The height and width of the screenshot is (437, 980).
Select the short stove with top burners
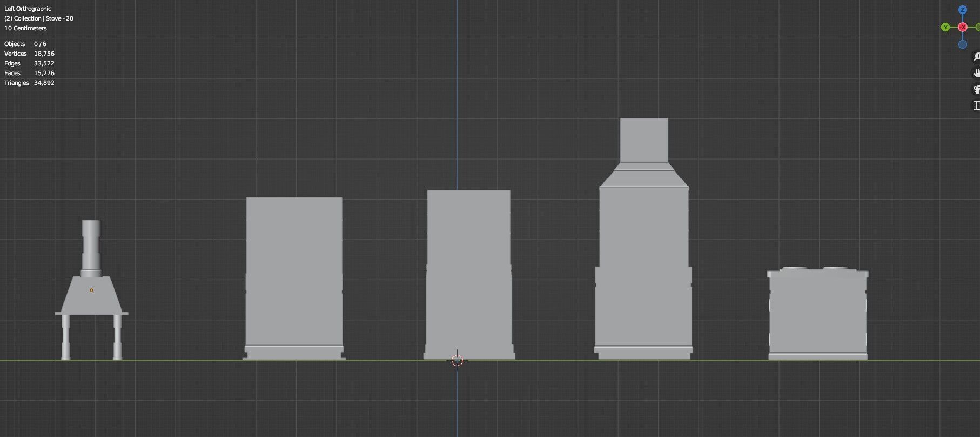click(817, 314)
